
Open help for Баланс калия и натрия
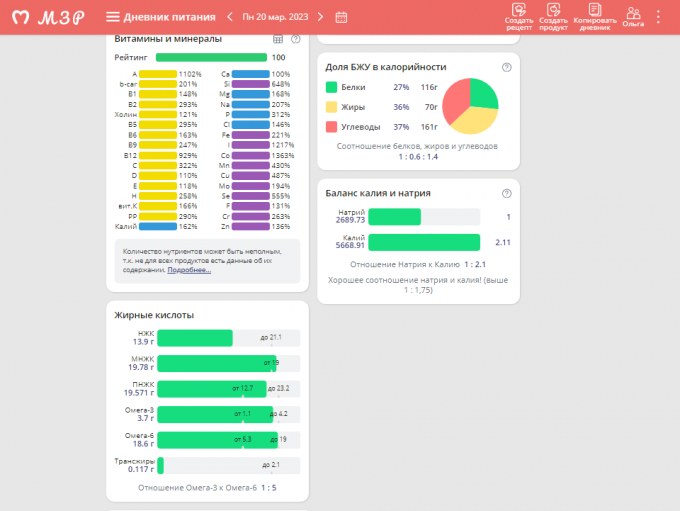point(506,193)
